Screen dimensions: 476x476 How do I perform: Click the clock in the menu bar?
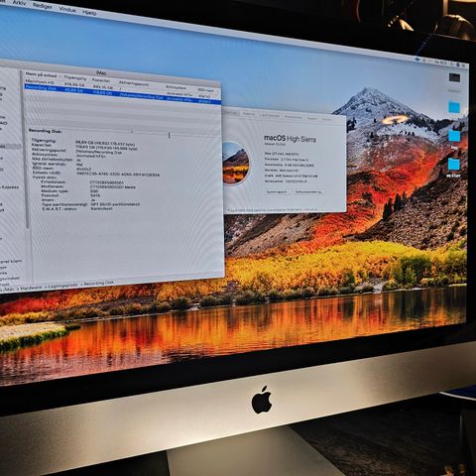click(x=440, y=62)
